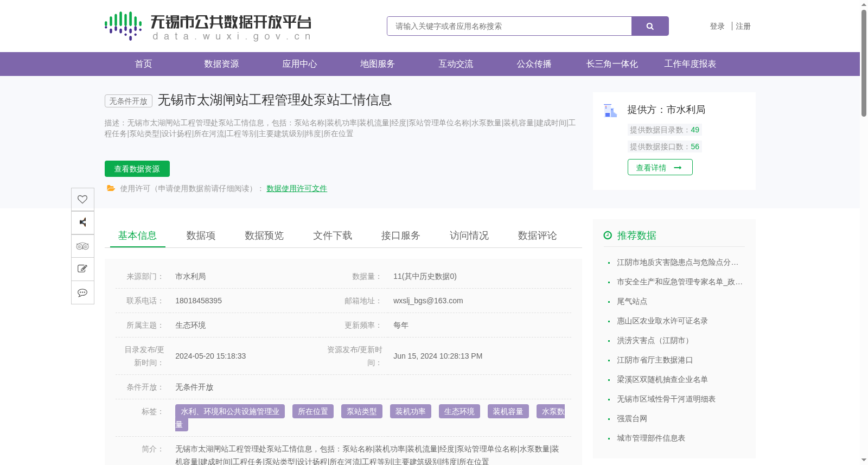Viewport: 868px width, 465px height.
Task: Click the 装机容量 tag
Action: [508, 411]
